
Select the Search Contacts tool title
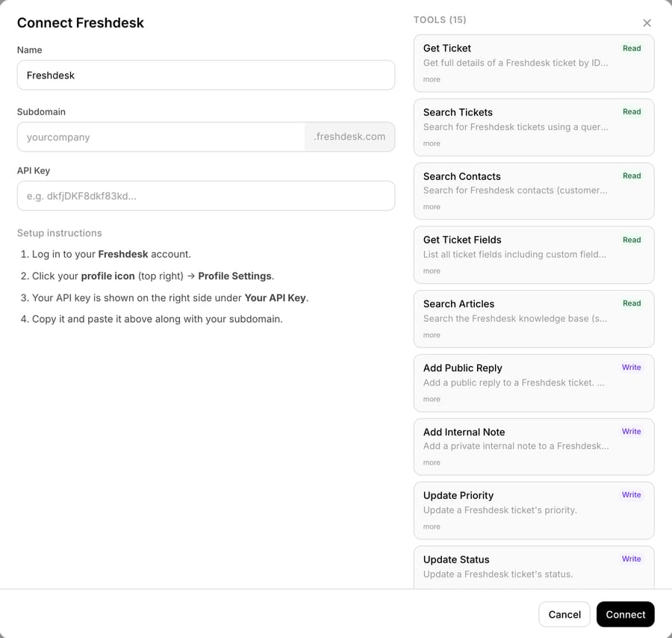[461, 176]
